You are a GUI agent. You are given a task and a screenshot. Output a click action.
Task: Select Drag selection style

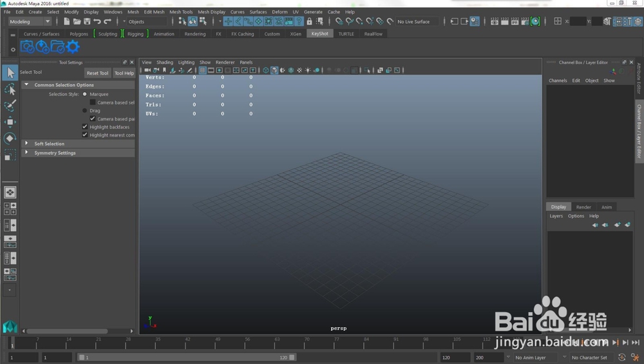(85, 111)
